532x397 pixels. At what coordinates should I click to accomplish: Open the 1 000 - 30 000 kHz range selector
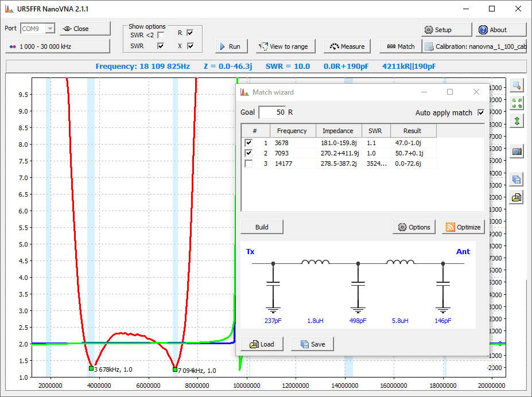pyautogui.click(x=57, y=46)
